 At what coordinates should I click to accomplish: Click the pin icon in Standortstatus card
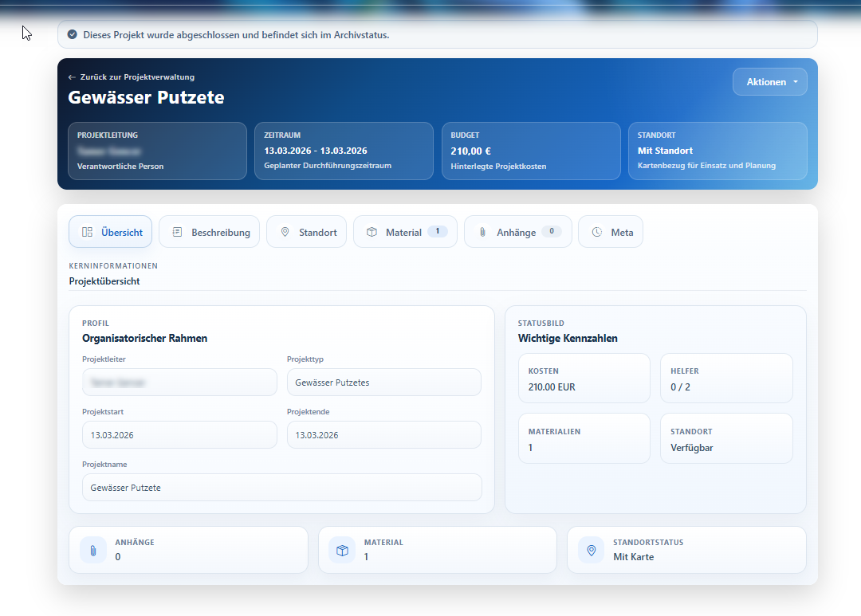tap(592, 550)
